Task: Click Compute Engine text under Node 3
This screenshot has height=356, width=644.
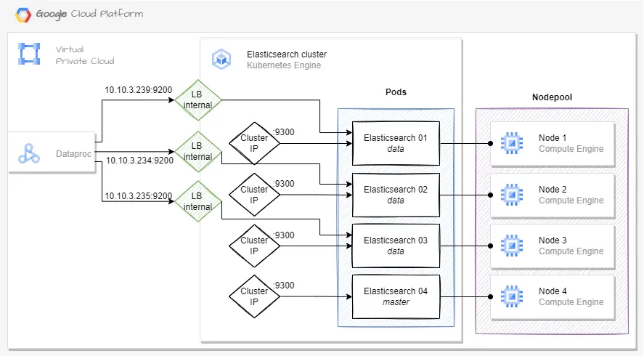Action: coord(571,251)
